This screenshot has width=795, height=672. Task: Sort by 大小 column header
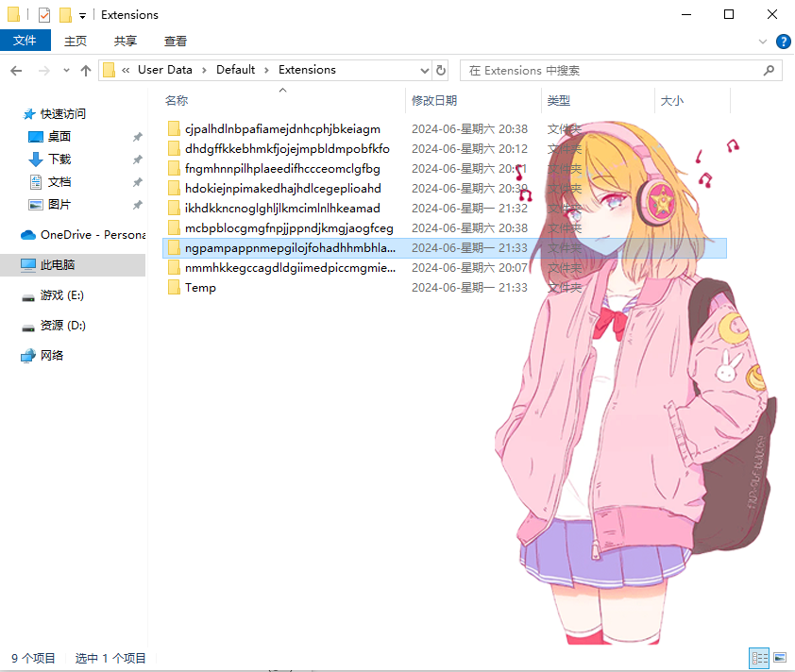(672, 100)
